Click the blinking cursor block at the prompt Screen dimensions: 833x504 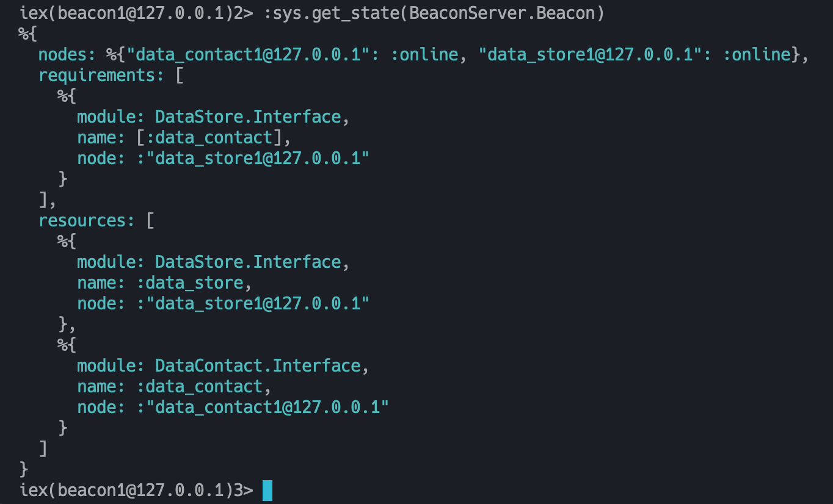(267, 491)
